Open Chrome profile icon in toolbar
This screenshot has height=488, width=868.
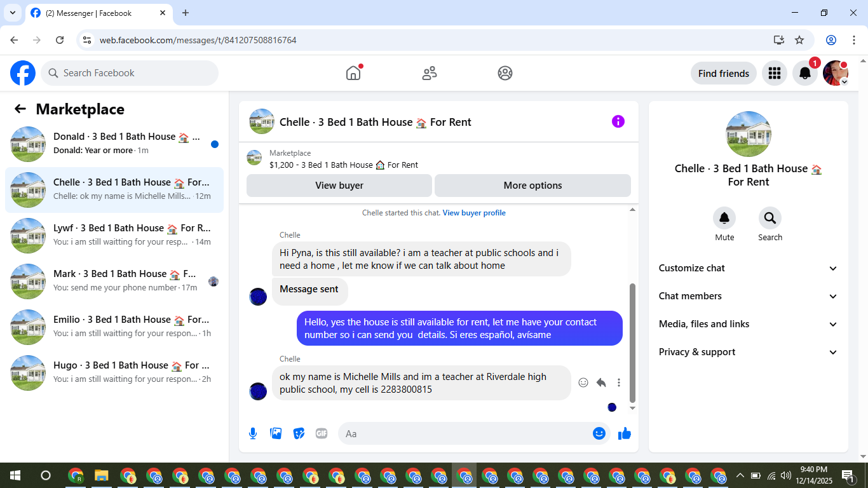(x=831, y=40)
